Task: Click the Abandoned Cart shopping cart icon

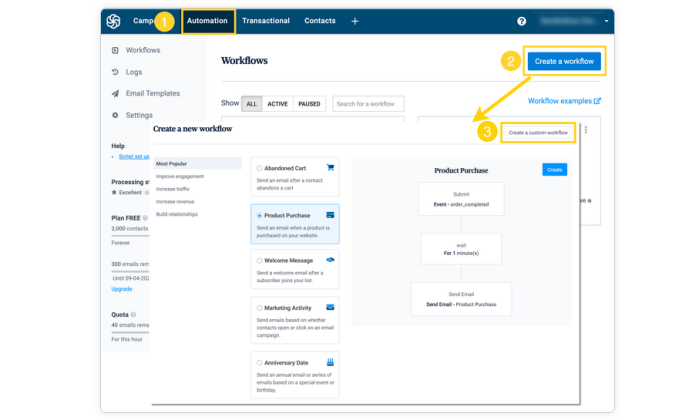Action: point(331,168)
